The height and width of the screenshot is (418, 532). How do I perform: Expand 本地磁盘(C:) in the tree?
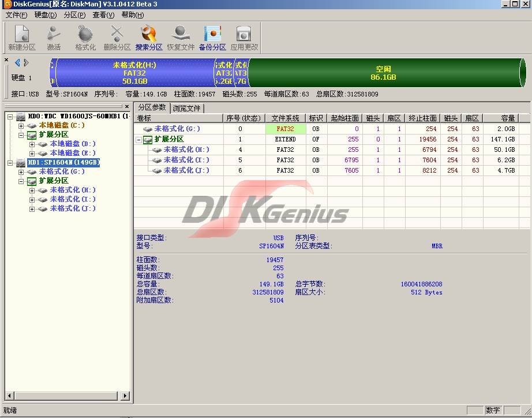coord(21,126)
